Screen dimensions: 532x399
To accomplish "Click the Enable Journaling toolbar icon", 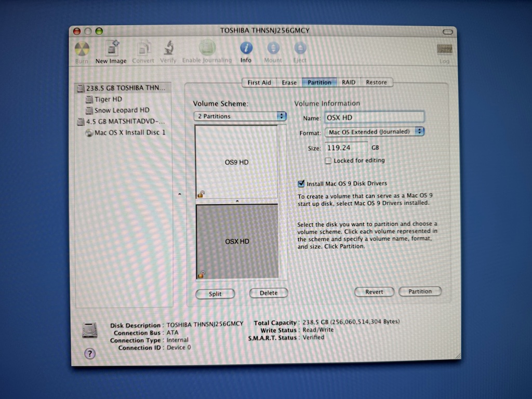I will tap(207, 47).
